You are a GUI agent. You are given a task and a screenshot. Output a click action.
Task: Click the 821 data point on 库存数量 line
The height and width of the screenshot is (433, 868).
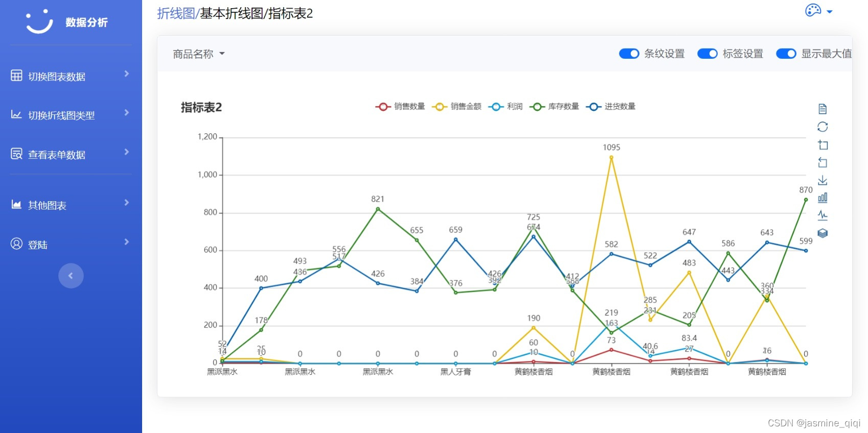point(378,209)
